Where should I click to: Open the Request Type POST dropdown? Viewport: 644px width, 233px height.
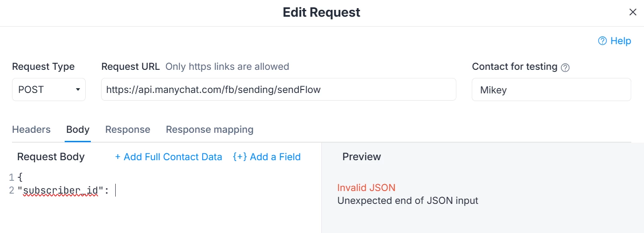(x=49, y=90)
